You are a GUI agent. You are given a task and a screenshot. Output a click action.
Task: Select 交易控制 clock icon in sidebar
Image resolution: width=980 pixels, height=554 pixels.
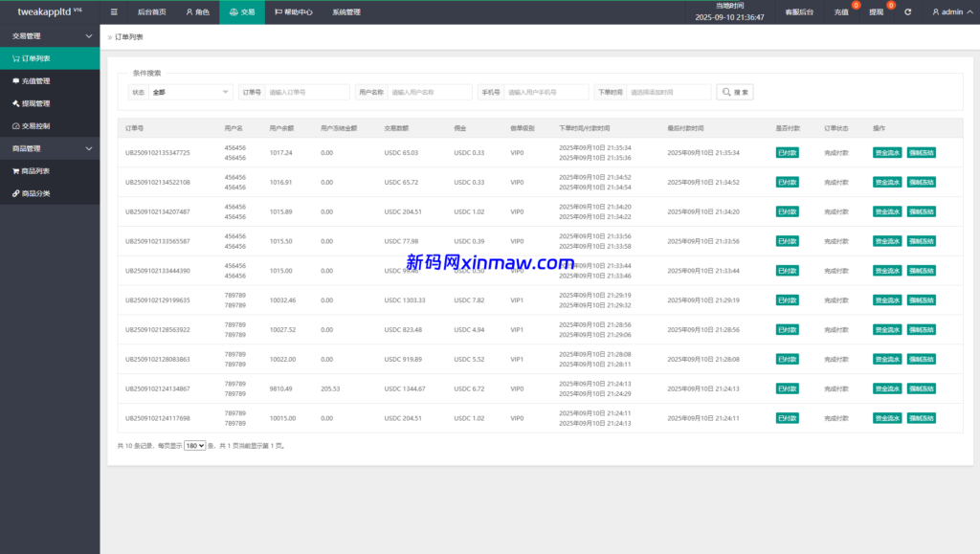pyautogui.click(x=17, y=125)
